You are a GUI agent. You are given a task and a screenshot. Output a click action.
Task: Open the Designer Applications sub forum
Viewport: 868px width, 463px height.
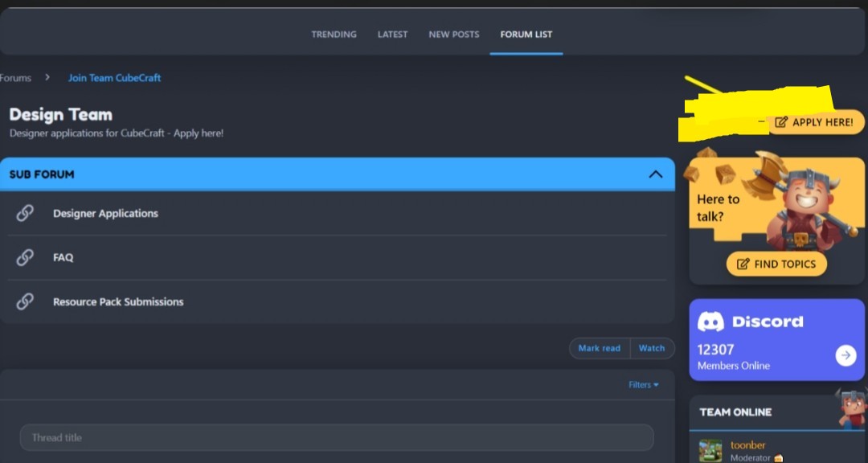tap(106, 213)
